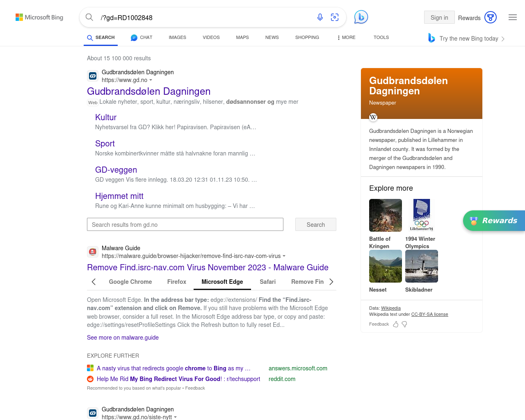Open 'A nasty virus that redirects google chrome' link
Viewport: 525px width, 420px height.
pyautogui.click(x=173, y=368)
